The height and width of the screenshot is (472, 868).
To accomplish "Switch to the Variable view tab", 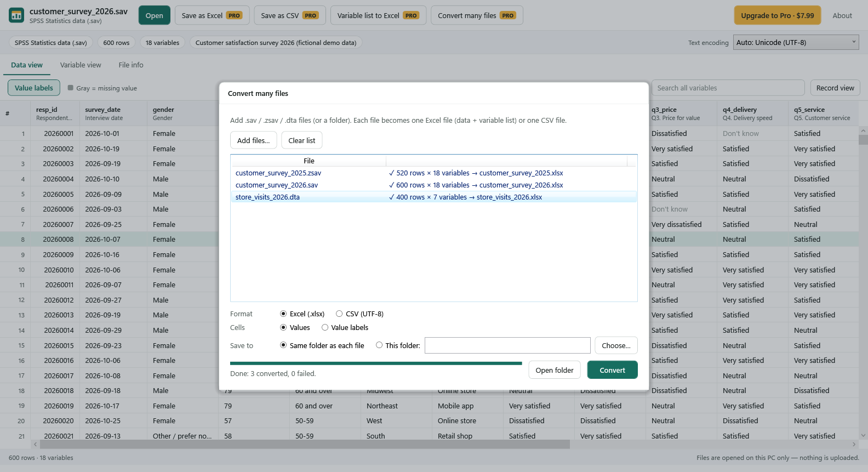I will [x=81, y=65].
